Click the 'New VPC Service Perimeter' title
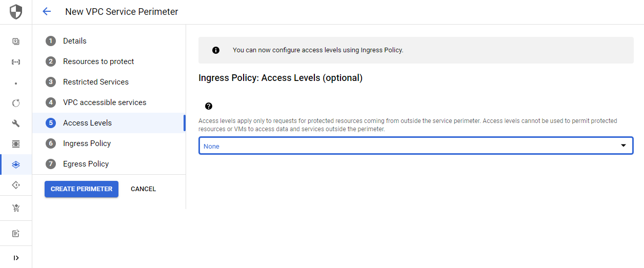Viewport: 644px width, 268px height. tap(122, 12)
